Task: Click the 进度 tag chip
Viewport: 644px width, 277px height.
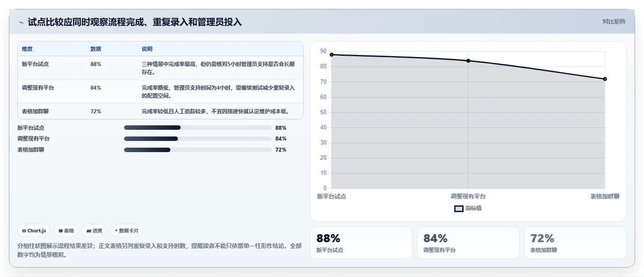Action: pos(94,231)
